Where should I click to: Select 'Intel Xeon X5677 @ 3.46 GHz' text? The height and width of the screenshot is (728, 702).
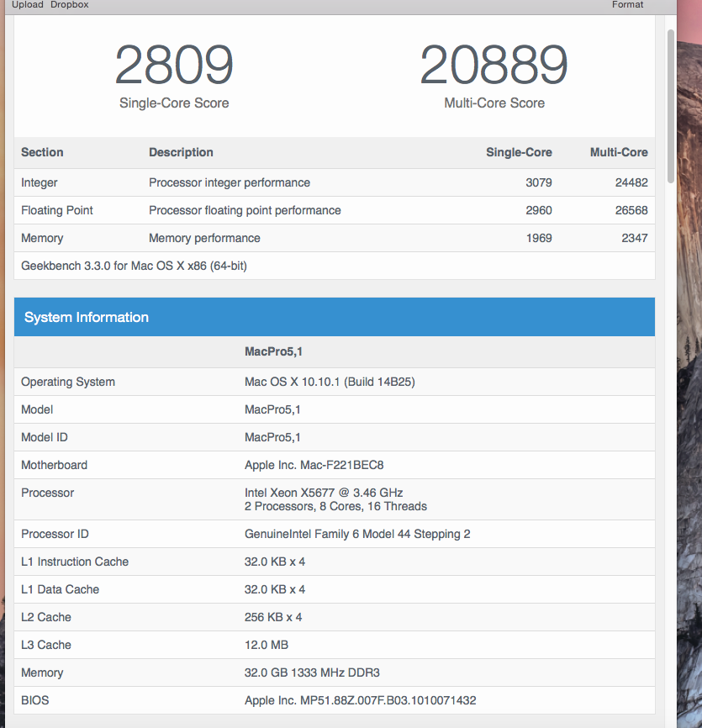324,493
